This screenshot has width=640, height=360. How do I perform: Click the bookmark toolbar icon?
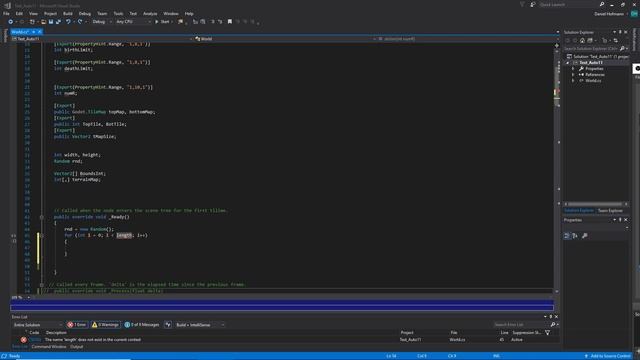point(230,22)
